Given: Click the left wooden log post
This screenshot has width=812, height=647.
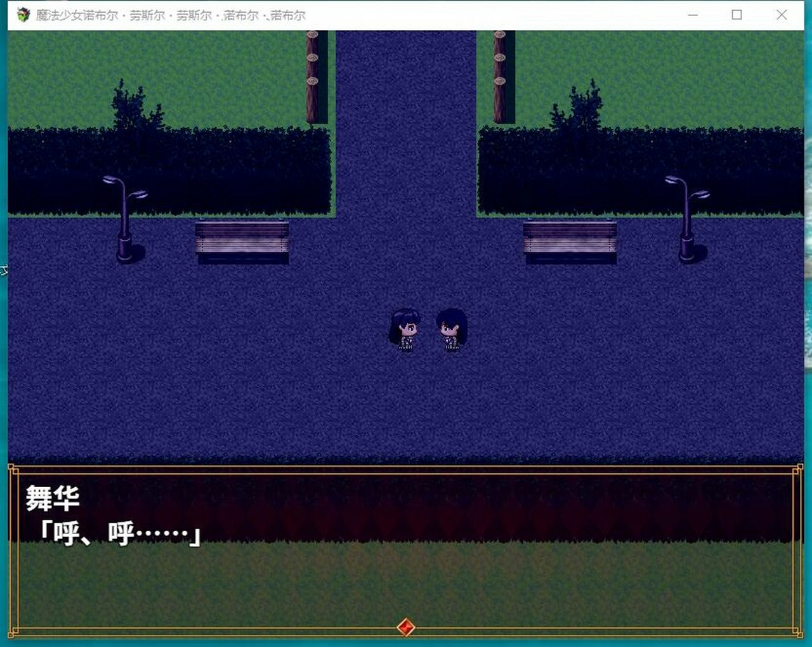Looking at the screenshot, I should pyautogui.click(x=312, y=76).
